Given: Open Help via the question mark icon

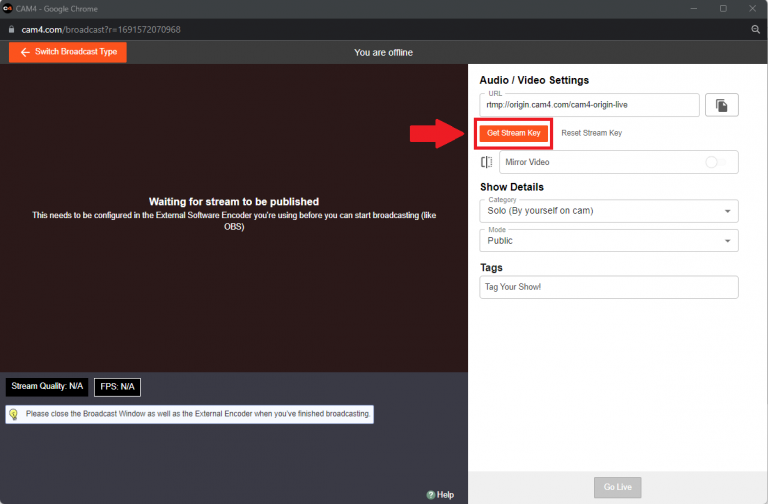Looking at the screenshot, I should coord(431,494).
